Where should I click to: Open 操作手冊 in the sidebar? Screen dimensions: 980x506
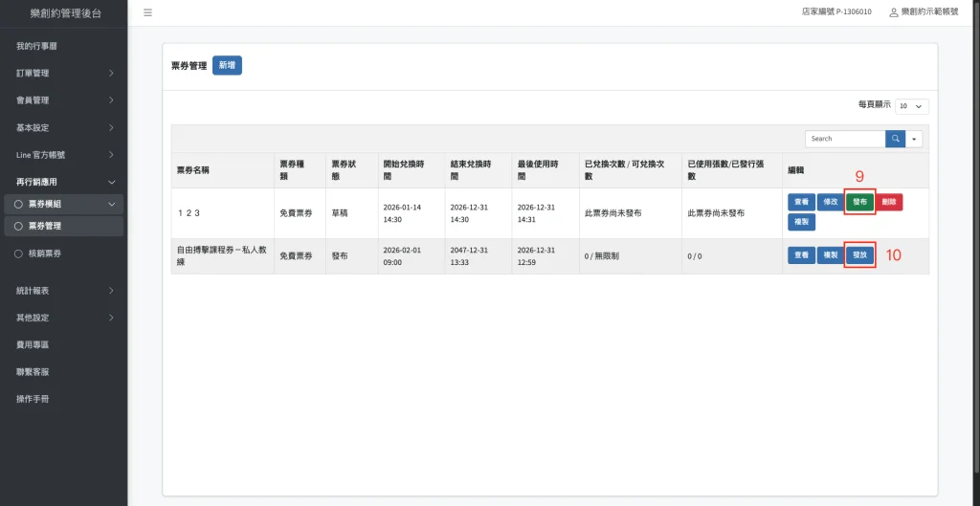(x=33, y=398)
